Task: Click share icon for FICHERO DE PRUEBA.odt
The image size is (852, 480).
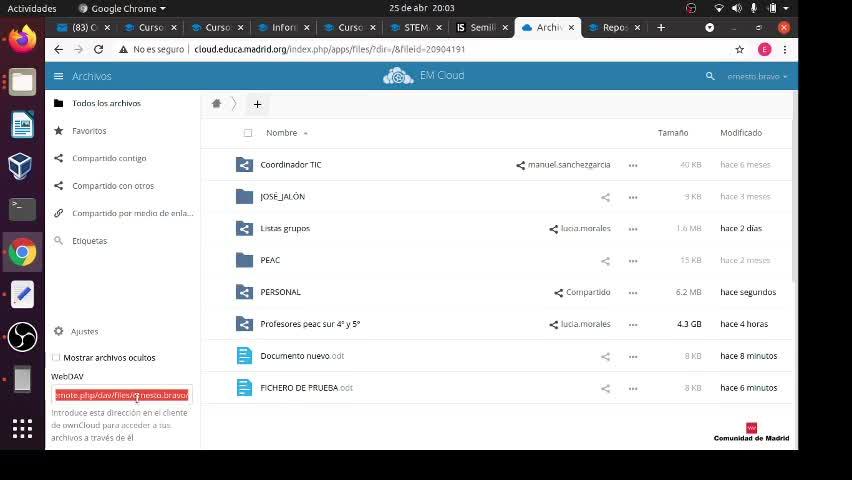Action: (605, 388)
